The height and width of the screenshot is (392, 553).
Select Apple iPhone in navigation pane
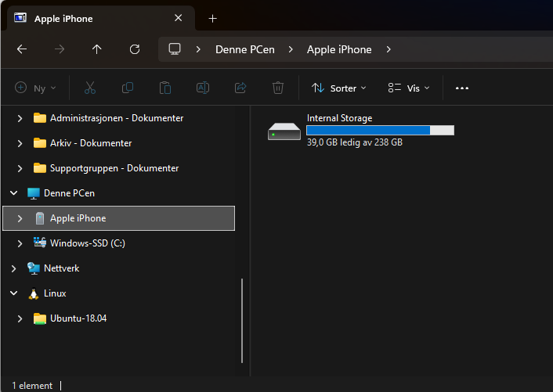click(118, 218)
